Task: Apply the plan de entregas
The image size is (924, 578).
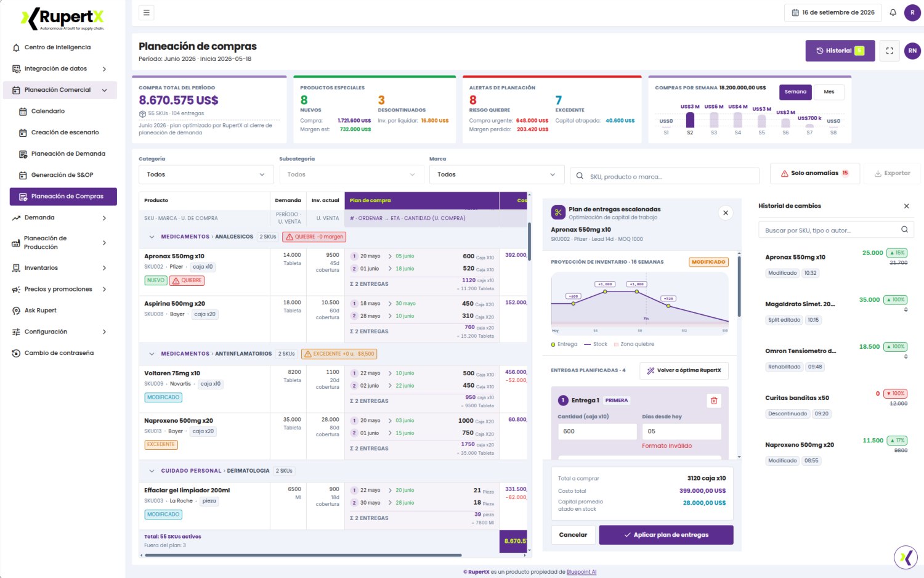Action: 666,535
